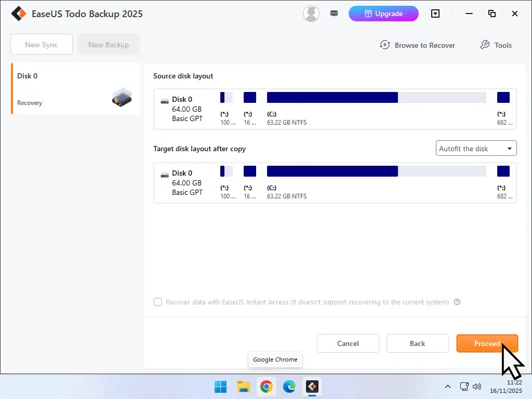Open Microsoft Edge from the taskbar
The width and height of the screenshot is (532, 399).
pyautogui.click(x=289, y=387)
